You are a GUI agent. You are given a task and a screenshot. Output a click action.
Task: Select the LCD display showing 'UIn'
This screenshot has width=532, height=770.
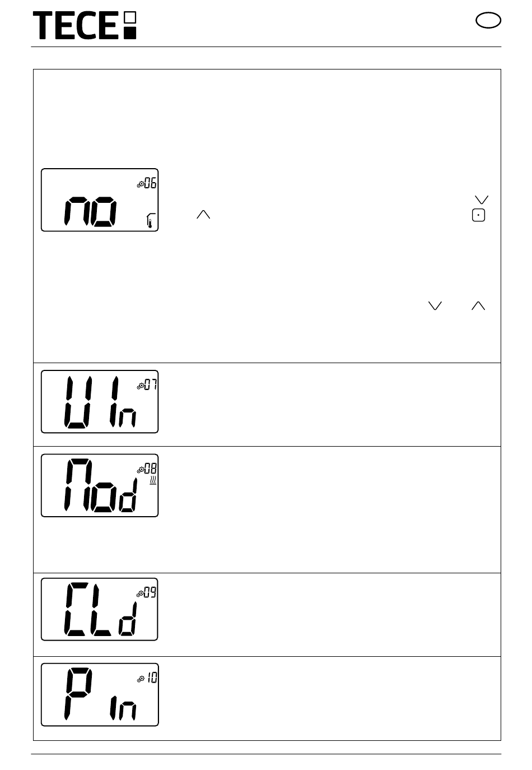click(100, 402)
